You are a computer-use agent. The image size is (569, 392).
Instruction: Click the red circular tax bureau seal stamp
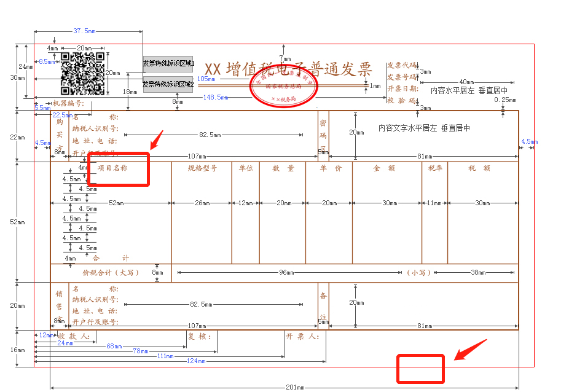click(283, 87)
